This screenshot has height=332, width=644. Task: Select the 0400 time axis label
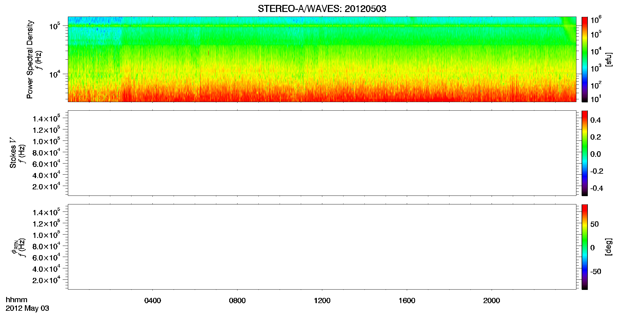(153, 301)
